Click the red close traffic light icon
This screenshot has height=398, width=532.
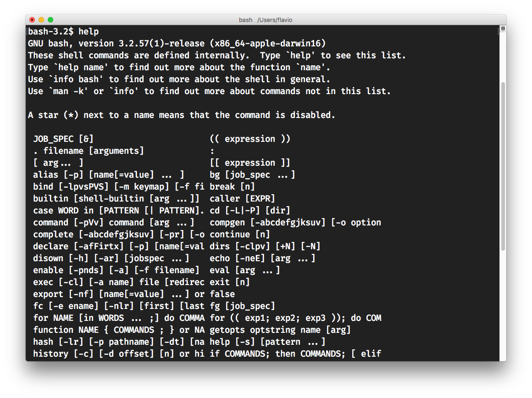(32, 20)
